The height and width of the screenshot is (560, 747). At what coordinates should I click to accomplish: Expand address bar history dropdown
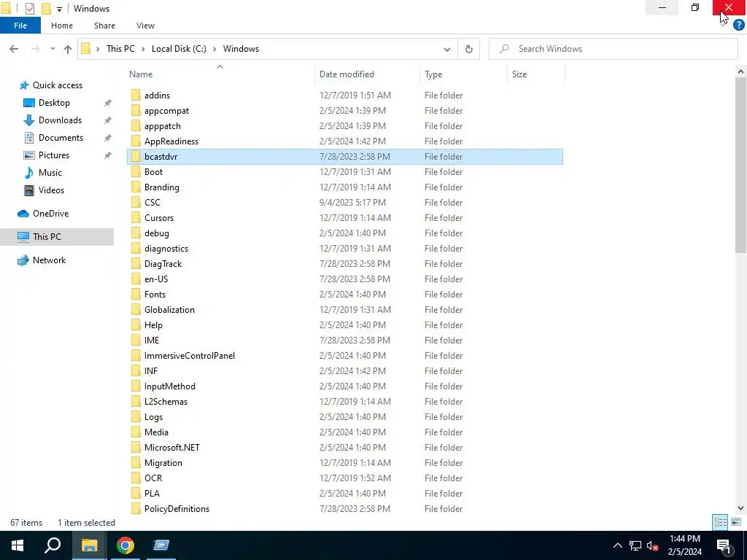[447, 49]
